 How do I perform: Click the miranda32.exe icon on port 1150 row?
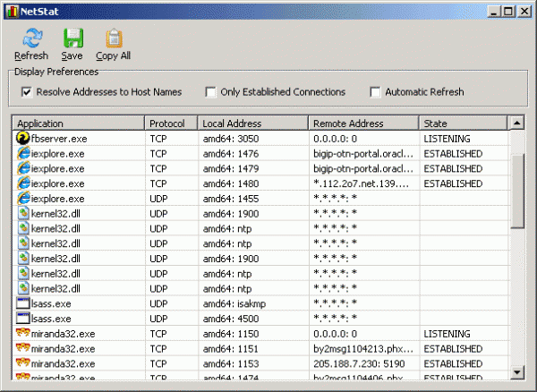click(x=23, y=332)
